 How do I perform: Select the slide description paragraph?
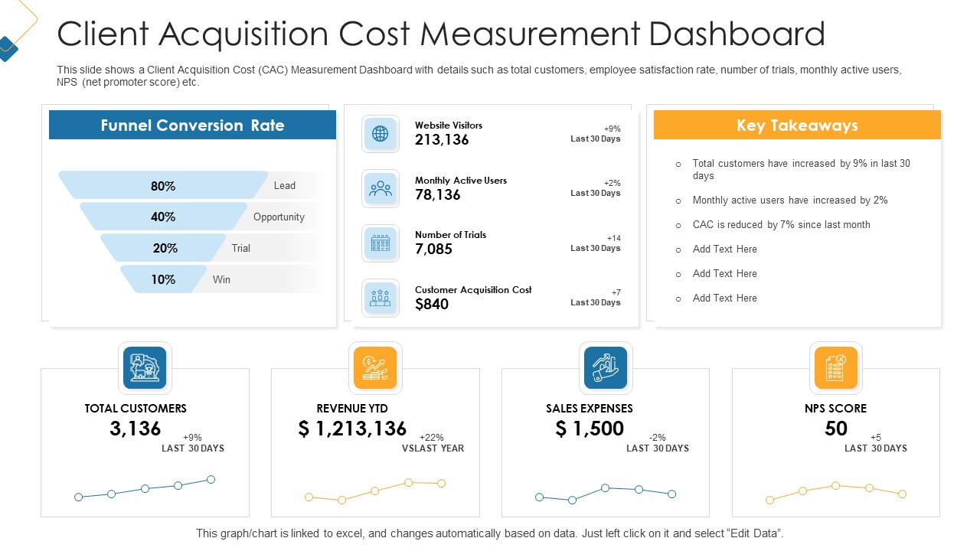pyautogui.click(x=479, y=76)
